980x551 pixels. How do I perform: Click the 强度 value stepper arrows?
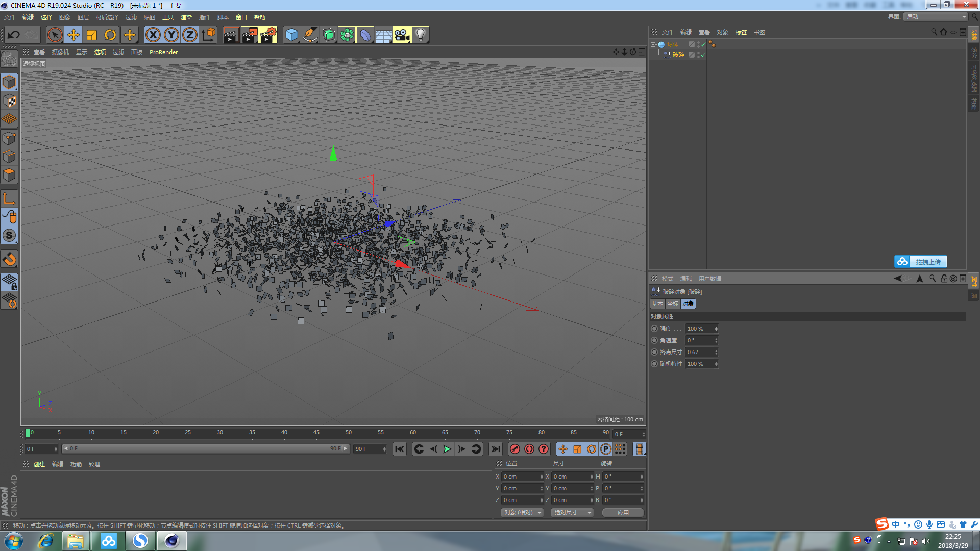click(x=716, y=329)
